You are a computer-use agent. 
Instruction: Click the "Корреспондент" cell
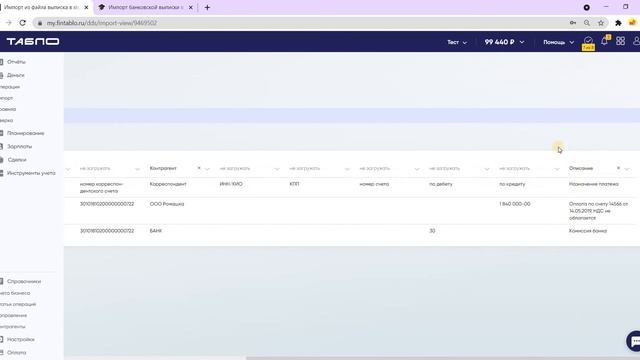[168, 184]
